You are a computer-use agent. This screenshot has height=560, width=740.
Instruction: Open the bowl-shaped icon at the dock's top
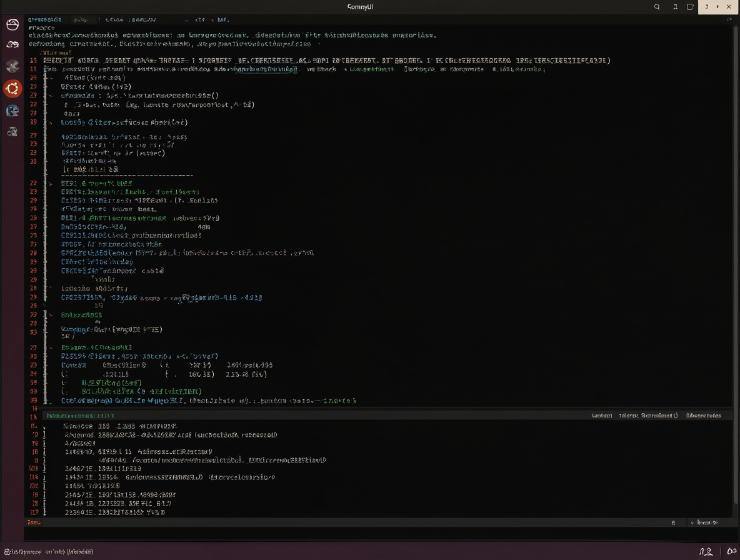[12, 24]
